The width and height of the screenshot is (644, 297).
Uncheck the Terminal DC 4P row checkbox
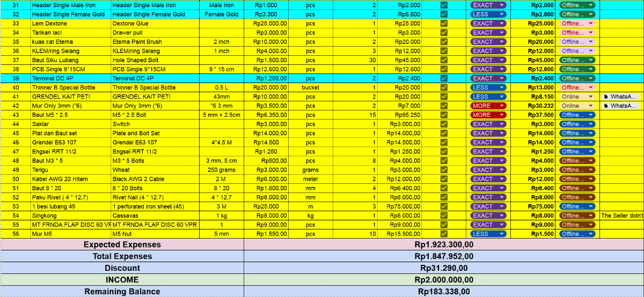click(444, 78)
